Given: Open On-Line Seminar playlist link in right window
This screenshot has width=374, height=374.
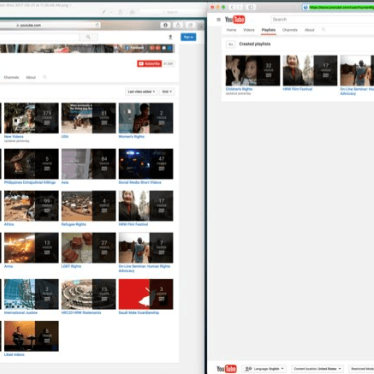Looking at the screenshot, I should click(x=357, y=91).
